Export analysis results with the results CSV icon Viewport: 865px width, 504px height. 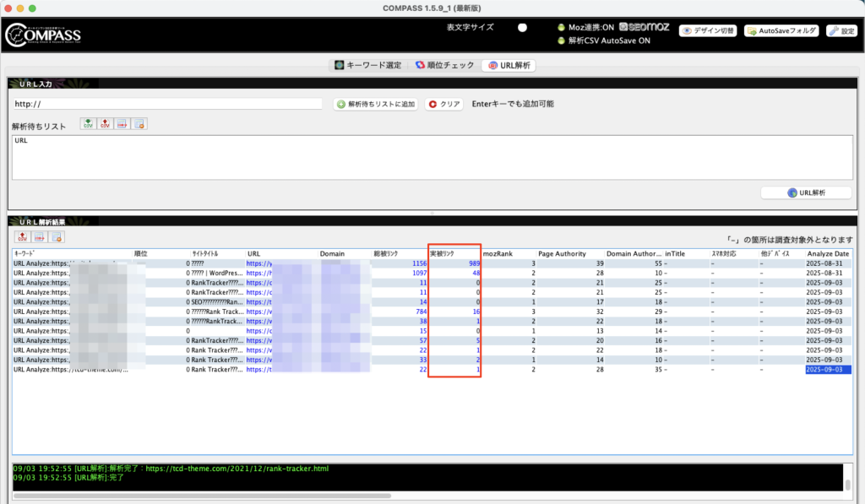click(x=23, y=237)
